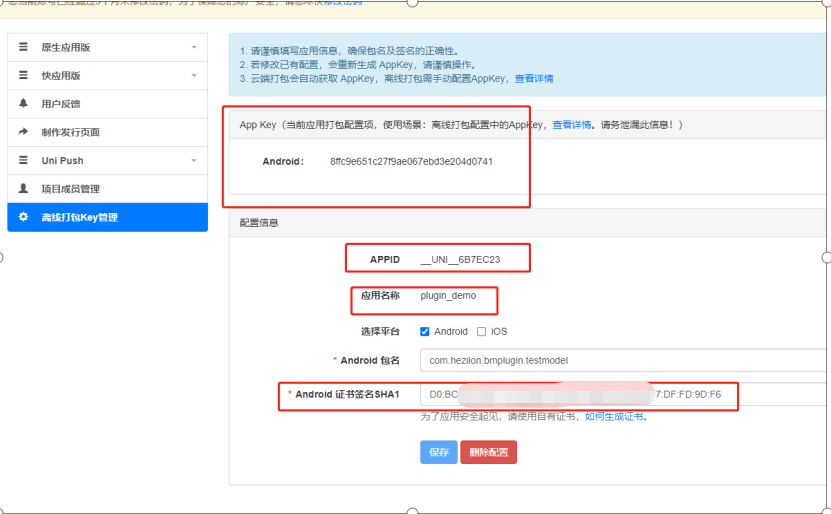The height and width of the screenshot is (514, 831).
Task: Open 查看详情 link in App Key header
Action: [571, 125]
